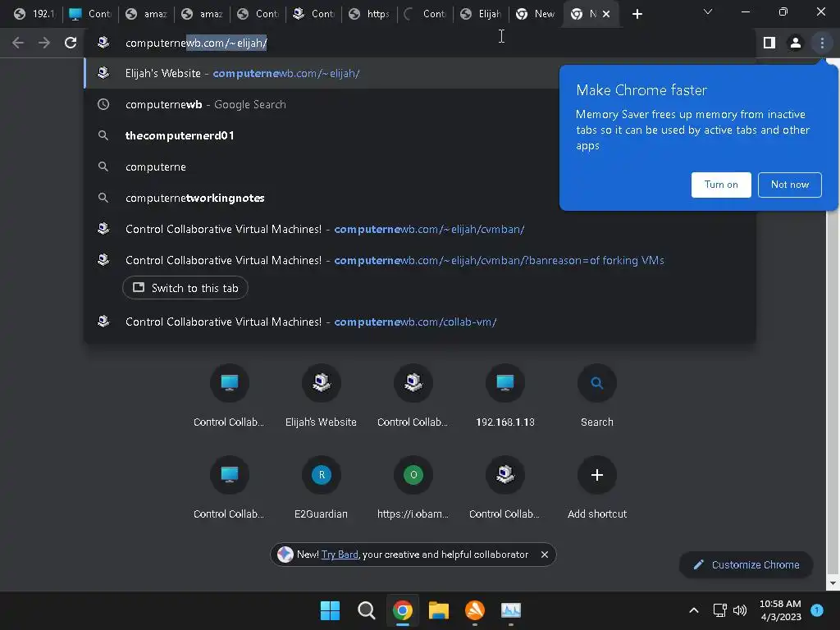Screen dimensions: 840x630
Task: Open a new tab with the plus button
Action: point(637,14)
